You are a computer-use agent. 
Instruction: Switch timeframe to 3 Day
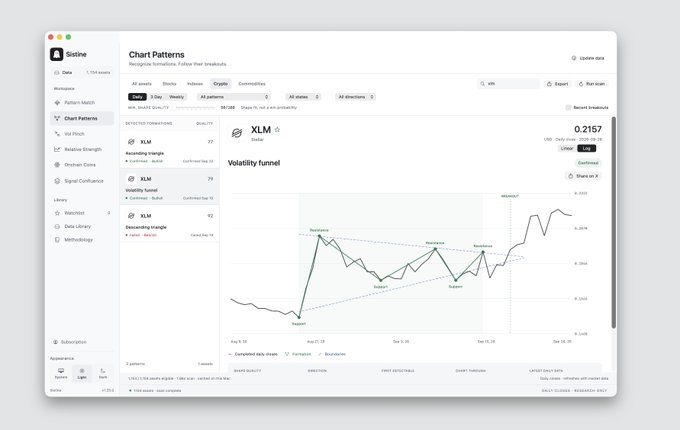click(156, 97)
